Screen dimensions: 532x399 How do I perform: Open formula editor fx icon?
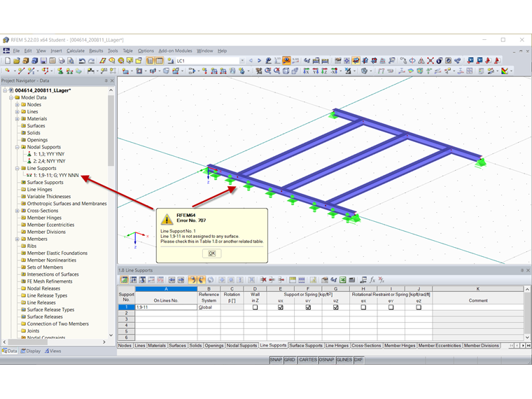(372, 280)
